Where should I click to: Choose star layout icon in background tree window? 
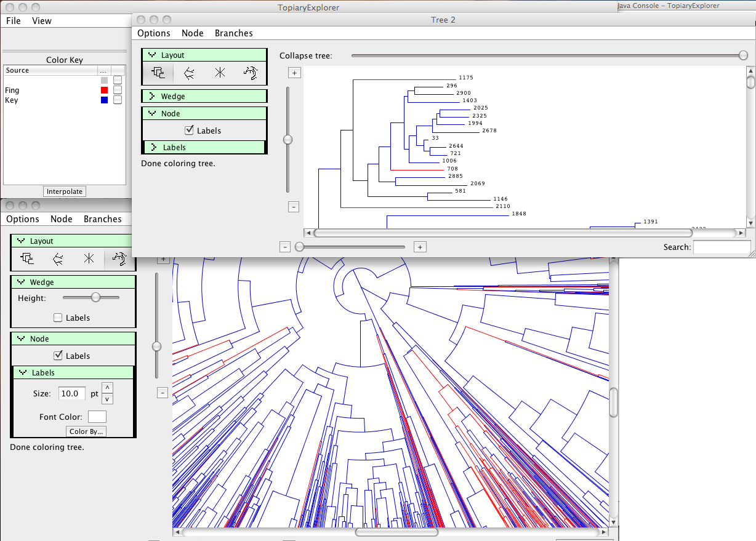(x=89, y=258)
